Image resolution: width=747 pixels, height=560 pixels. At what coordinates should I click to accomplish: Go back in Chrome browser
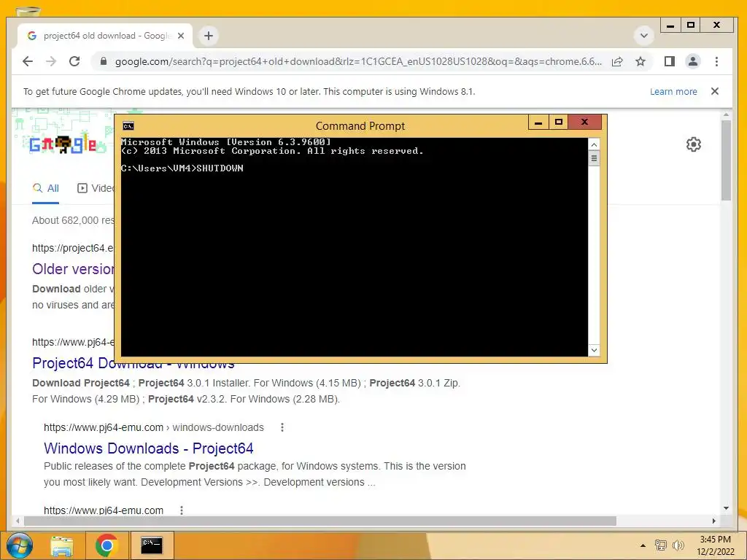pos(28,61)
